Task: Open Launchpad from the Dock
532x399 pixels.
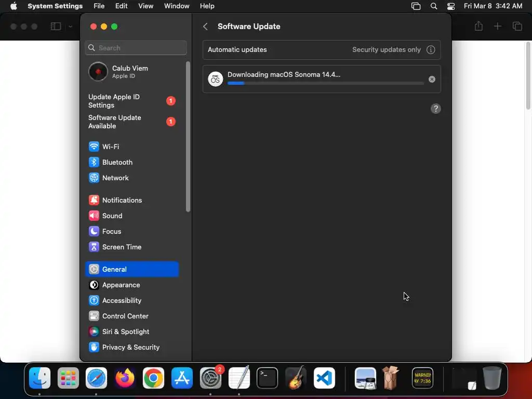Action: [68, 378]
